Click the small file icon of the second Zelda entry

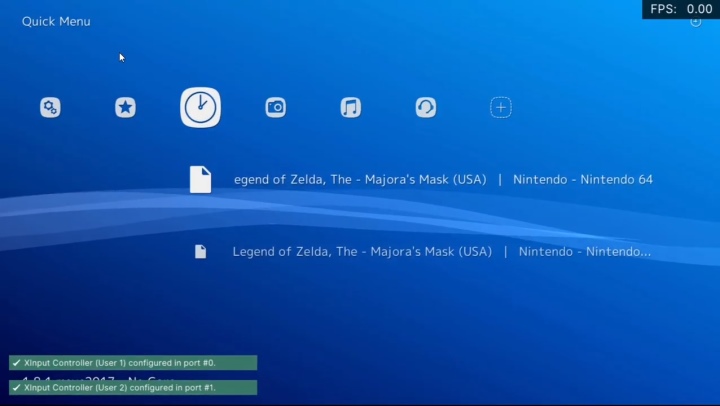(201, 252)
